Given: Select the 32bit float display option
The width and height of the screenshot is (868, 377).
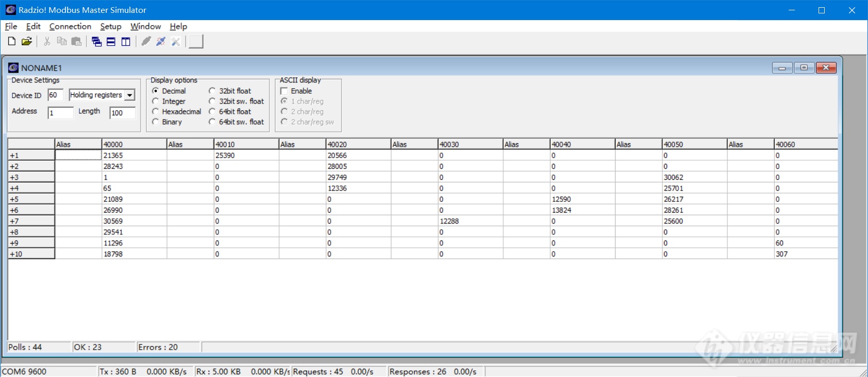Looking at the screenshot, I should click(212, 91).
